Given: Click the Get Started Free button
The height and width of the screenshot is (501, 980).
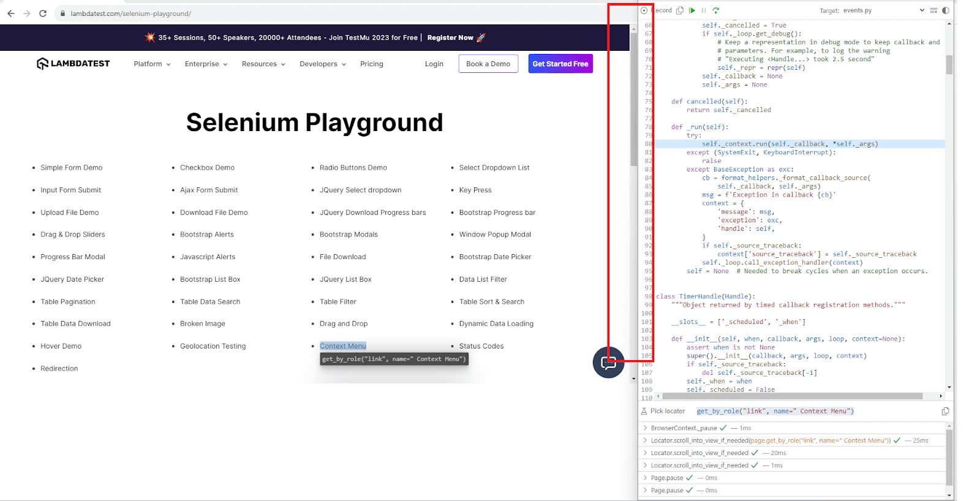Looking at the screenshot, I should coord(560,64).
